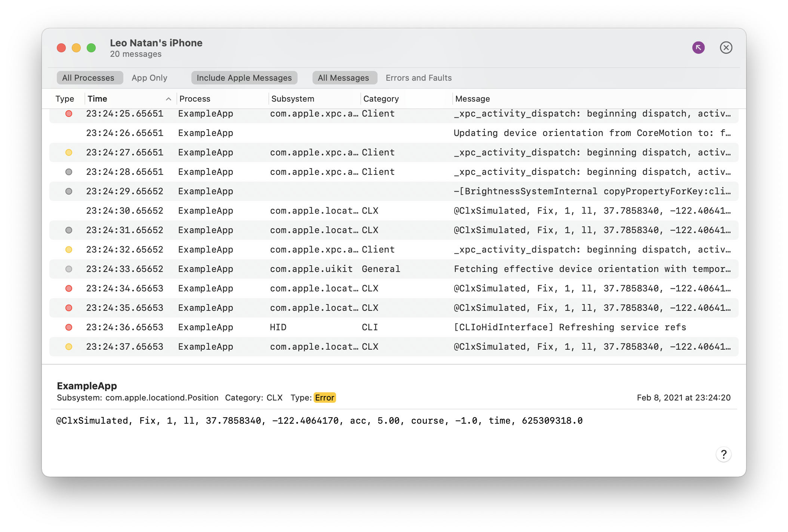788x532 pixels.
Task: Click red type dot of 23:24:25 row
Action: click(x=69, y=114)
